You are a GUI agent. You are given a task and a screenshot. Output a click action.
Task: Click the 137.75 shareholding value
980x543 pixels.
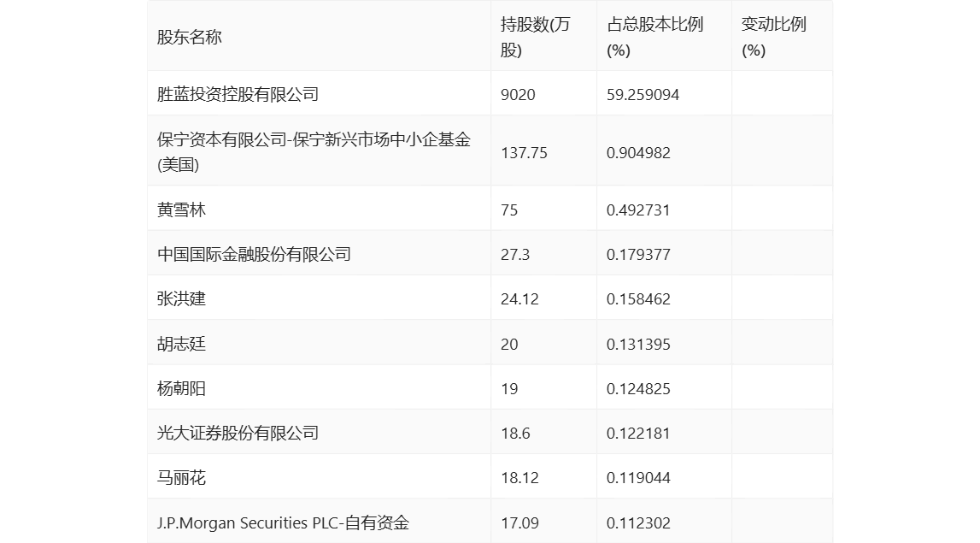pos(524,152)
